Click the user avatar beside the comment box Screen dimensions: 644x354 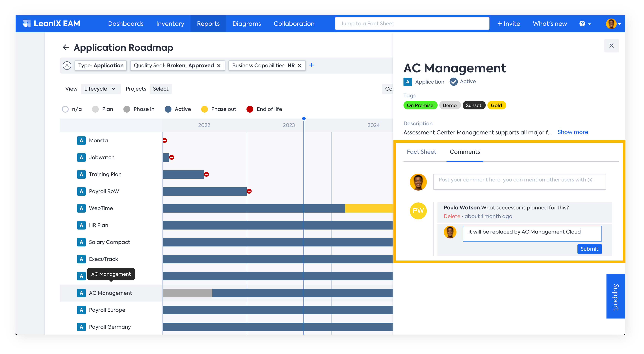click(x=418, y=182)
